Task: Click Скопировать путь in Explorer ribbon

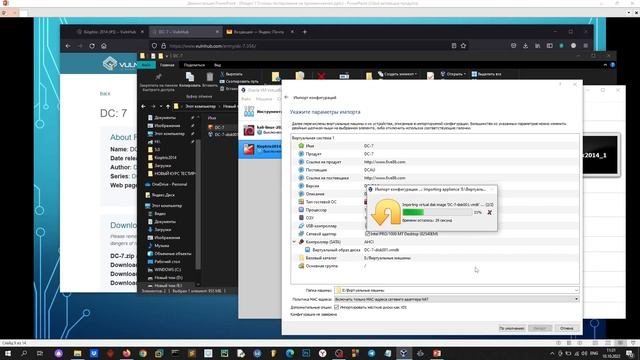Action: click(239, 81)
